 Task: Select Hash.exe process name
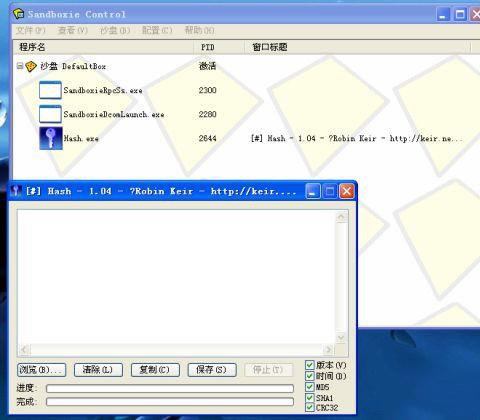click(x=81, y=138)
